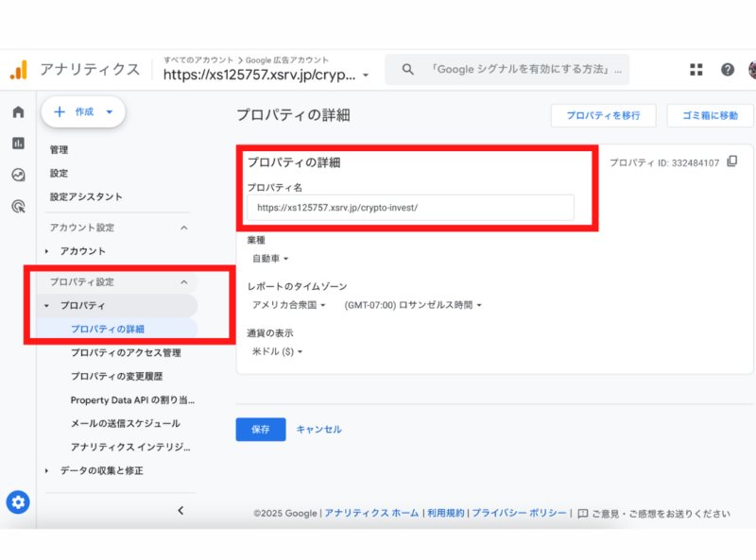Click the blue Admin gear icon

(18, 502)
